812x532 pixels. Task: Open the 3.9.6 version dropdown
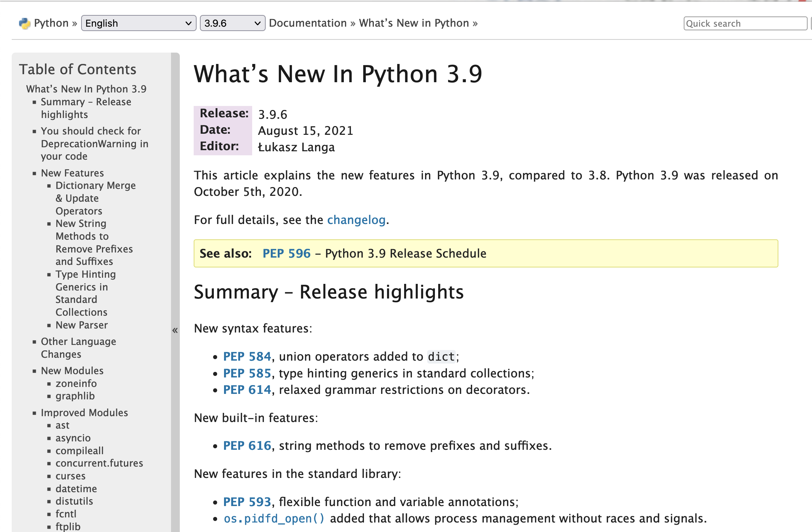pos(232,23)
